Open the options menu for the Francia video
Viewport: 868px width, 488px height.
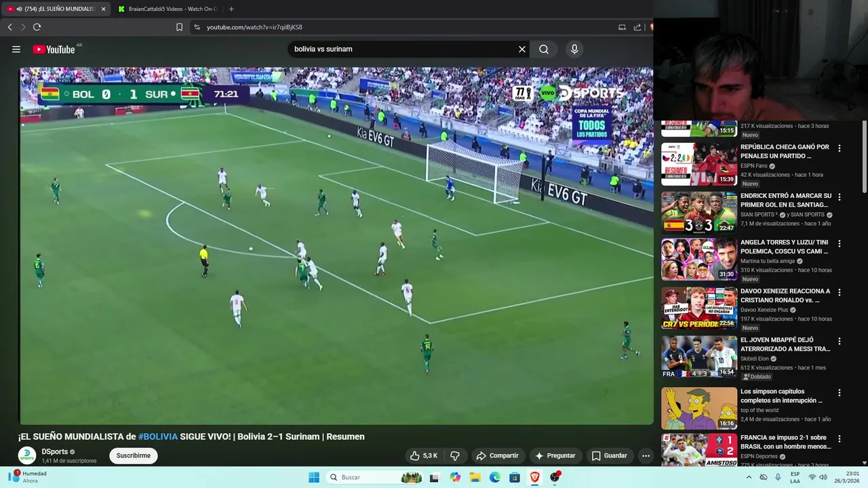(840, 439)
